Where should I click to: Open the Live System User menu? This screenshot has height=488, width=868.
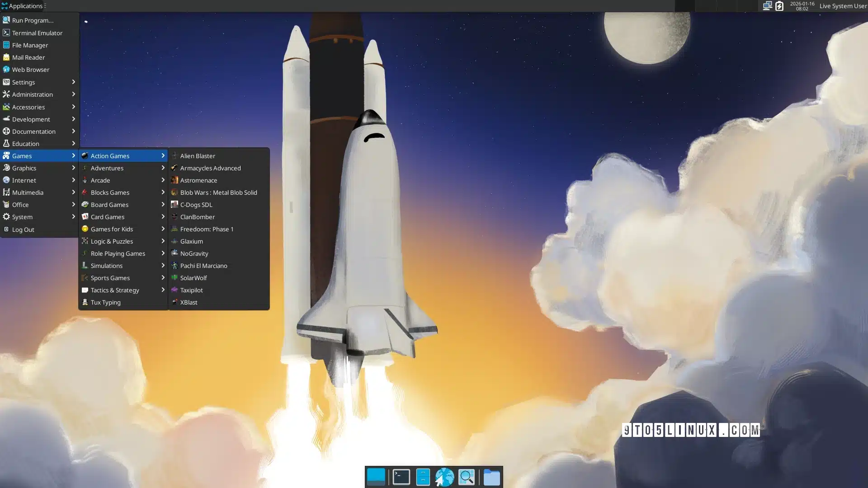coord(842,6)
